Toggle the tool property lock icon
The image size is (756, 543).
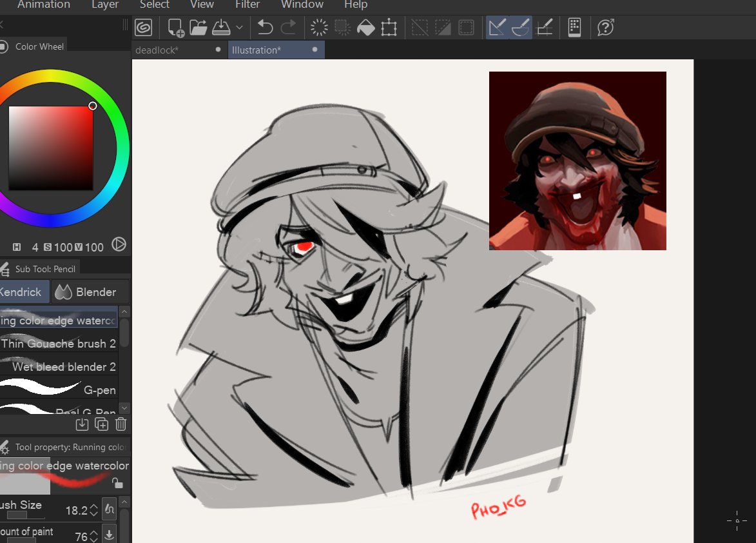coord(118,482)
